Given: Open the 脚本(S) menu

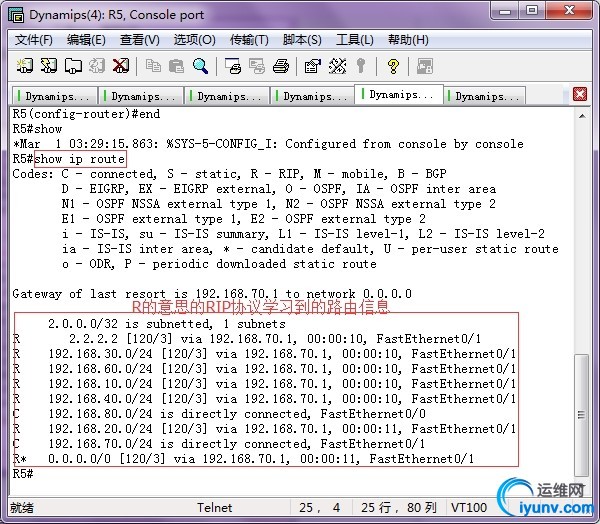Looking at the screenshot, I should point(302,40).
